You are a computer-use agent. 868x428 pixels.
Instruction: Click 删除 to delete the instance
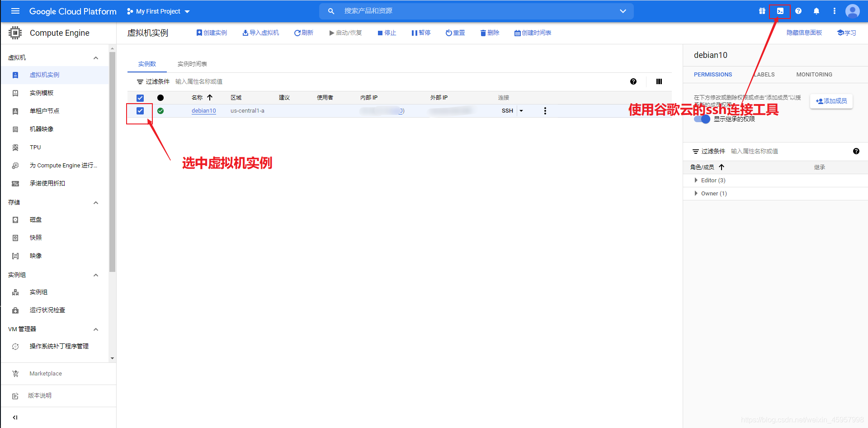(x=490, y=33)
